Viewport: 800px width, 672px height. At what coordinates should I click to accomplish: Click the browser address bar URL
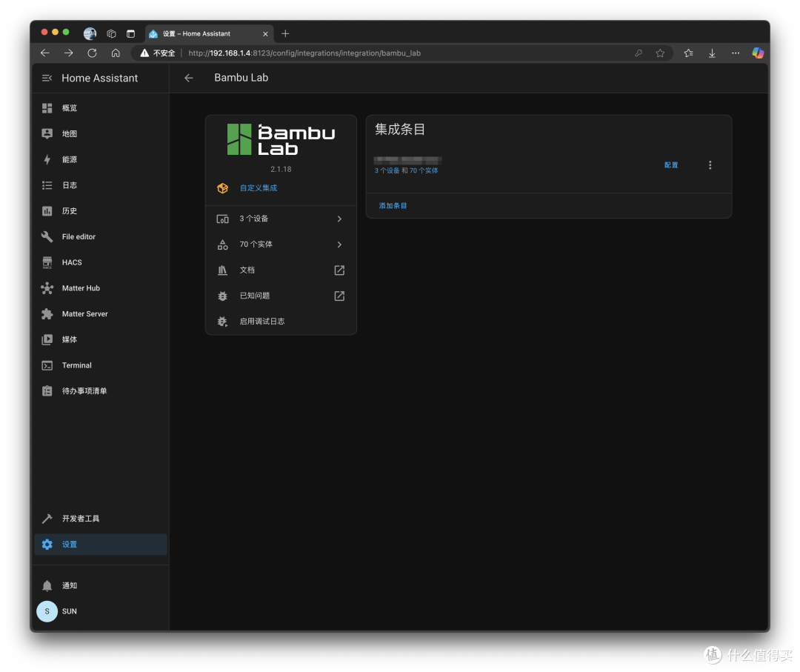[304, 53]
